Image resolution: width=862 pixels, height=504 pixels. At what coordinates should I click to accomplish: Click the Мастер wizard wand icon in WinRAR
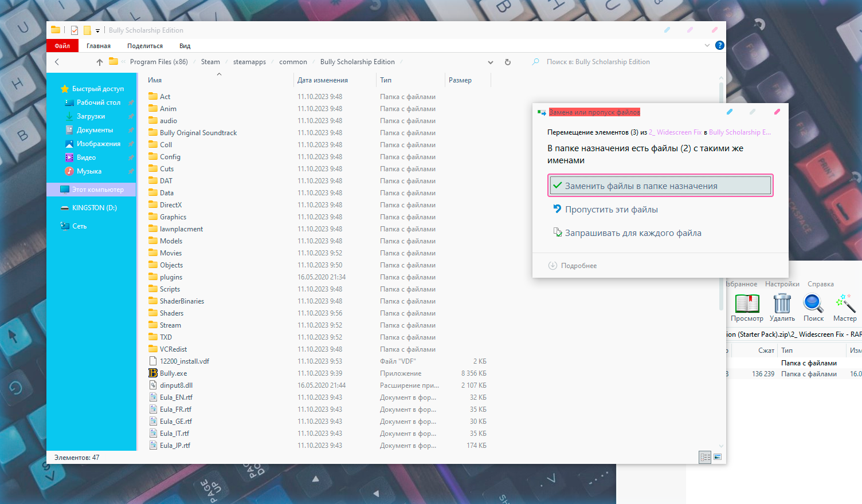click(845, 304)
